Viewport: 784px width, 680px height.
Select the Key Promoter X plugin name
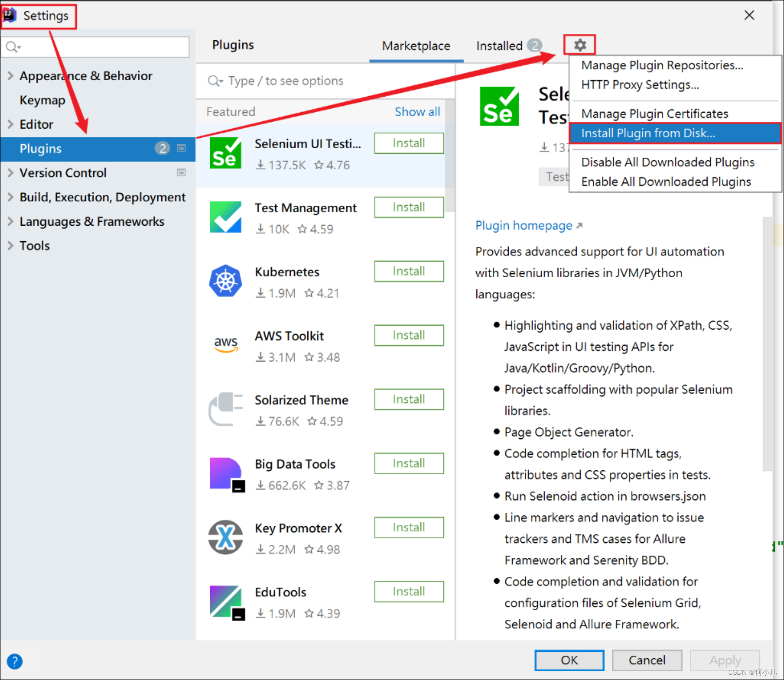click(298, 528)
